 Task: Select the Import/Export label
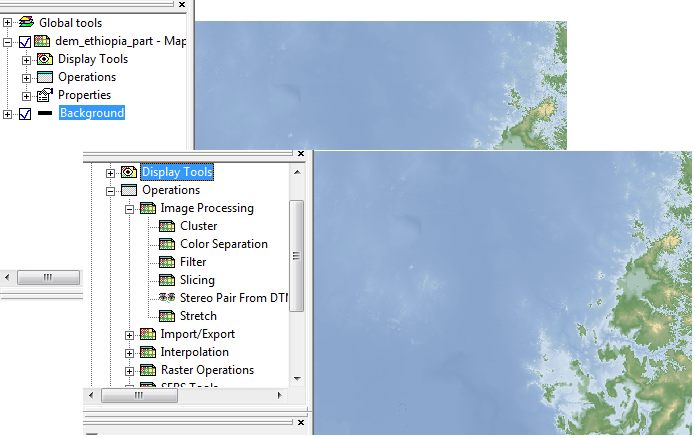(x=198, y=334)
